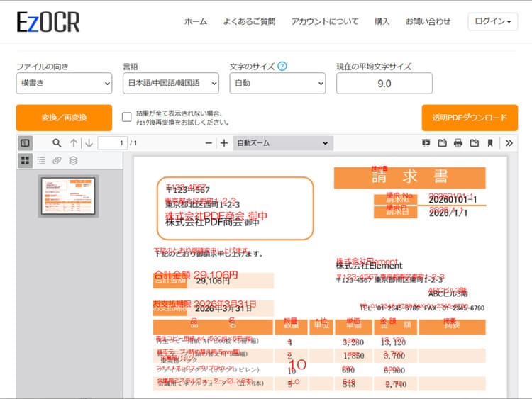Image resolution: width=532 pixels, height=399 pixels.
Task: Toggle the PDF viewer sidebar
Action: (25, 143)
